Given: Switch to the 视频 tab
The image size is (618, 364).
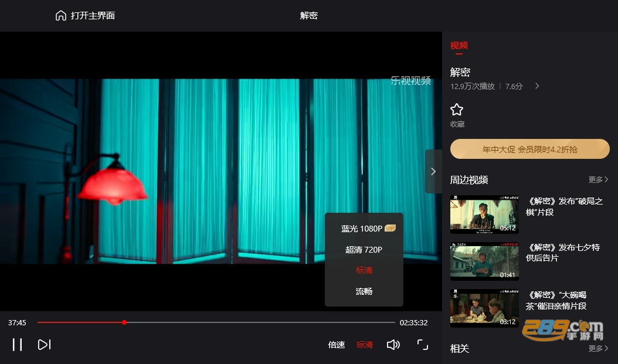Looking at the screenshot, I should click(459, 46).
